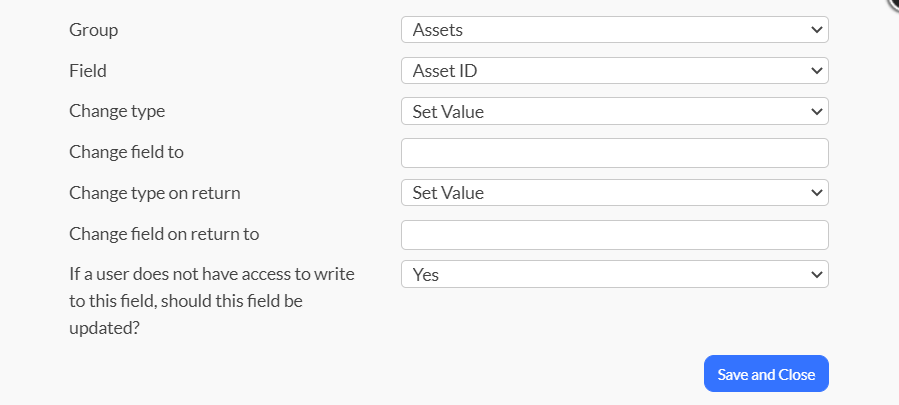Open the Change type on return dropdown
The image size is (899, 405).
600,193
